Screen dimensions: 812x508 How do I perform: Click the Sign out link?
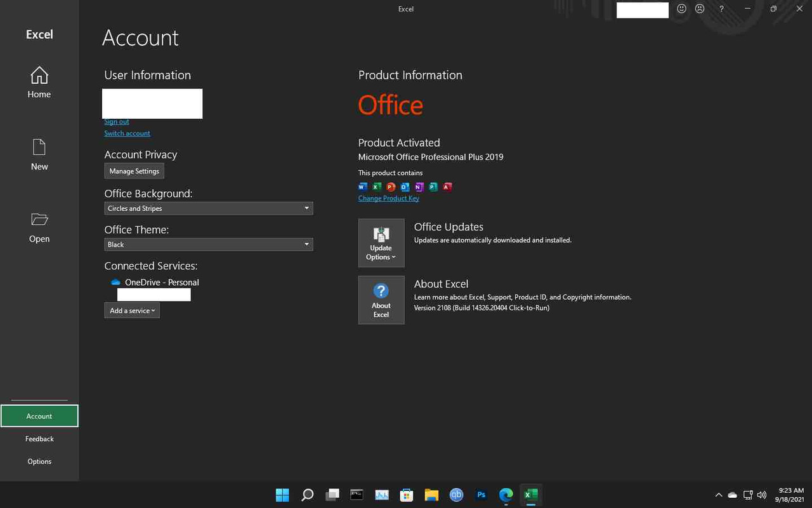pos(117,121)
